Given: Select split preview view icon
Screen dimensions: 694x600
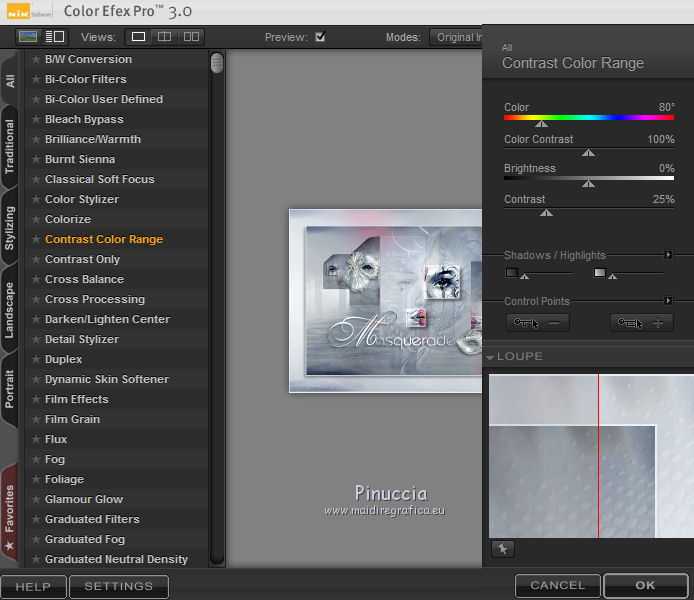Looking at the screenshot, I should click(x=164, y=37).
